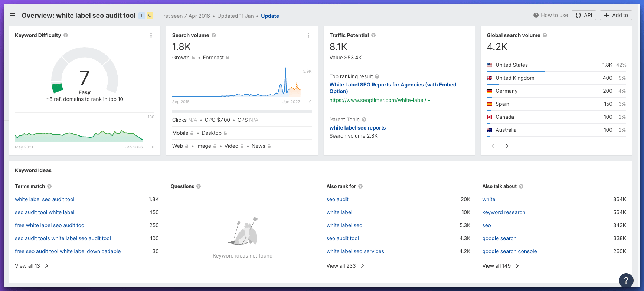Click the lock icon next to Image
The image size is (644, 291).
click(x=215, y=146)
